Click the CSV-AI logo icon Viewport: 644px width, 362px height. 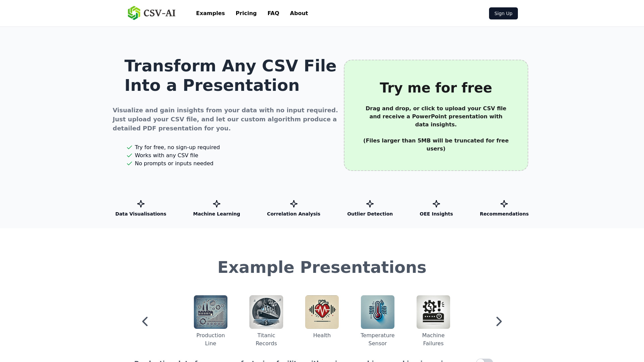pos(133,13)
